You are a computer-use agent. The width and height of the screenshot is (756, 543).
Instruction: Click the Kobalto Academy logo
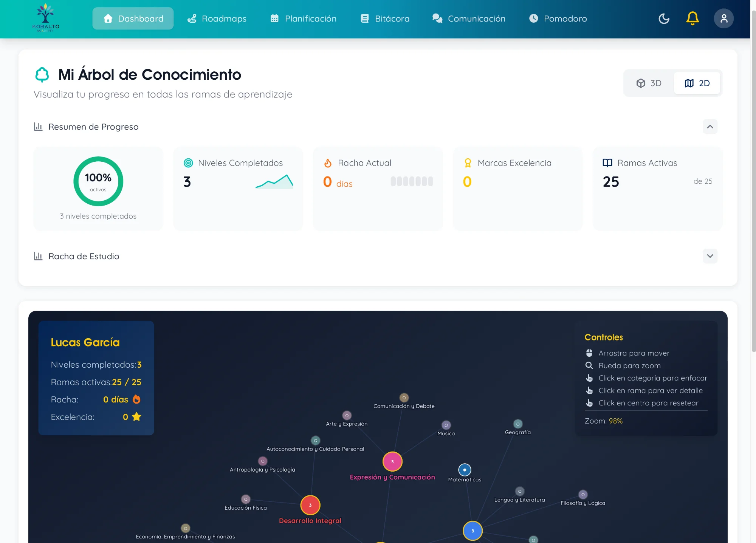click(46, 18)
